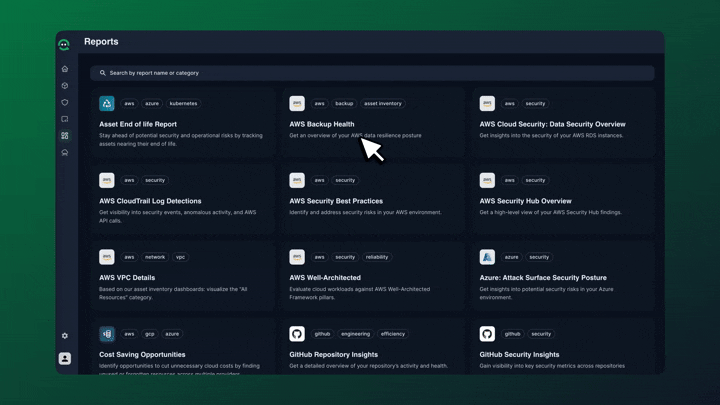Open the shield security icon in sidebar
Image resolution: width=720 pixels, height=405 pixels.
pos(65,102)
